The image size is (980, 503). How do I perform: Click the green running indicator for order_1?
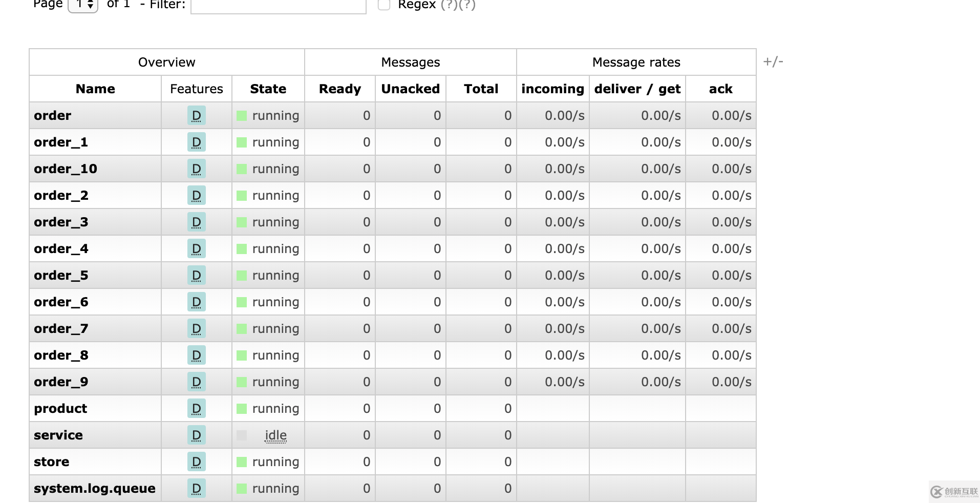tap(242, 142)
